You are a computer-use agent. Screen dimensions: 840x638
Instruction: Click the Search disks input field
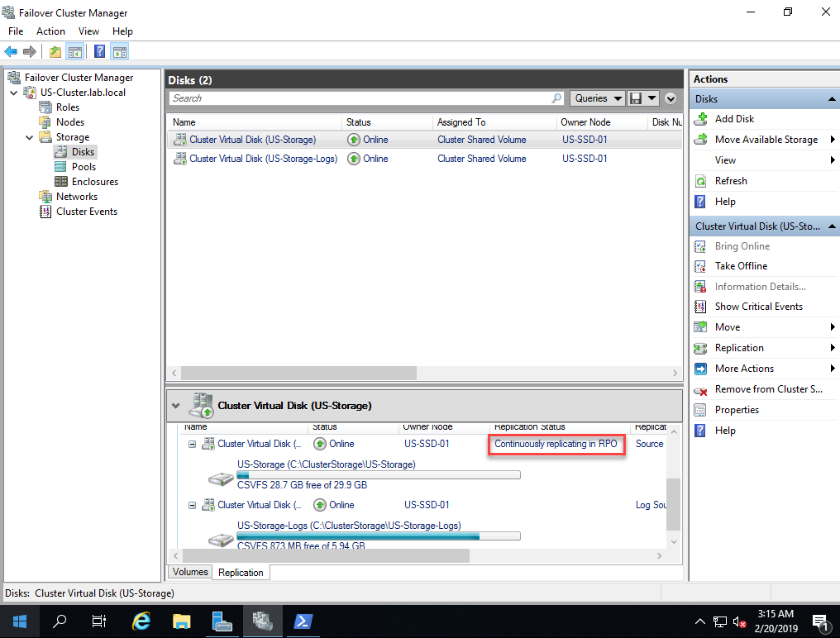click(x=360, y=98)
